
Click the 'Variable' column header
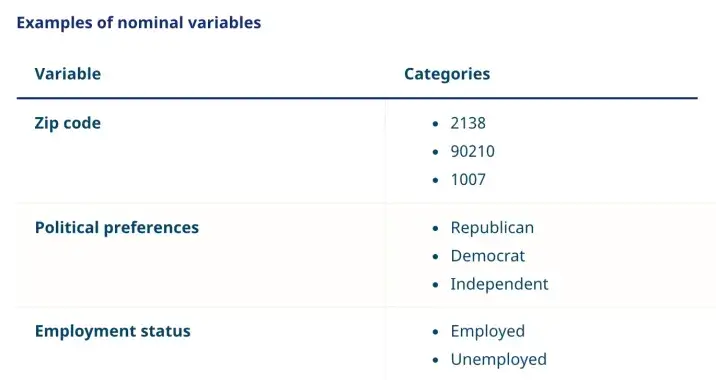[68, 74]
